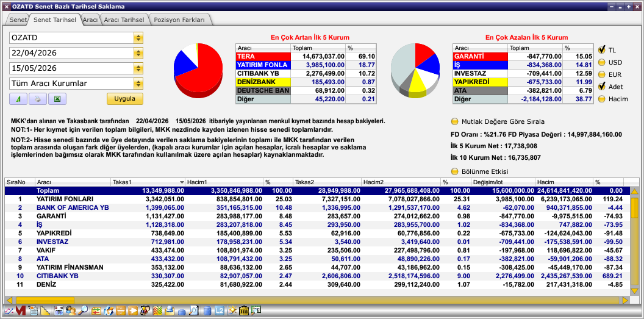This screenshot has height=319, width=644.
Task: Click the horizontal scrollbar right arrow
Action: pyautogui.click(x=626, y=300)
